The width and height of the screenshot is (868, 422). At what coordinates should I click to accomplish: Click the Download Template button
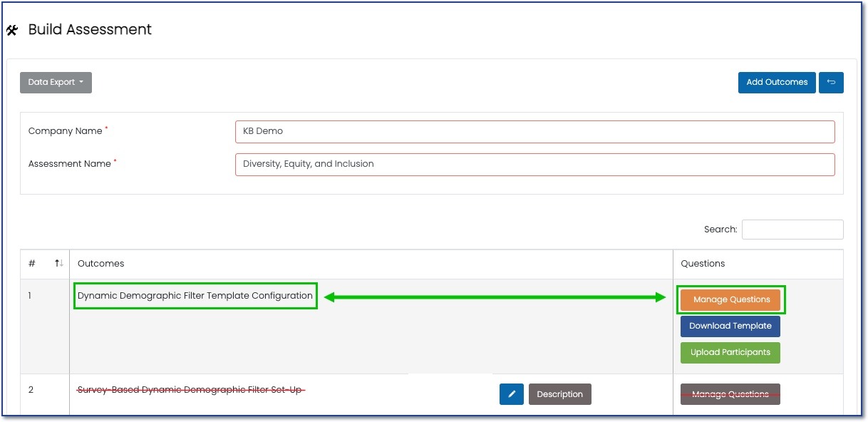click(x=730, y=326)
